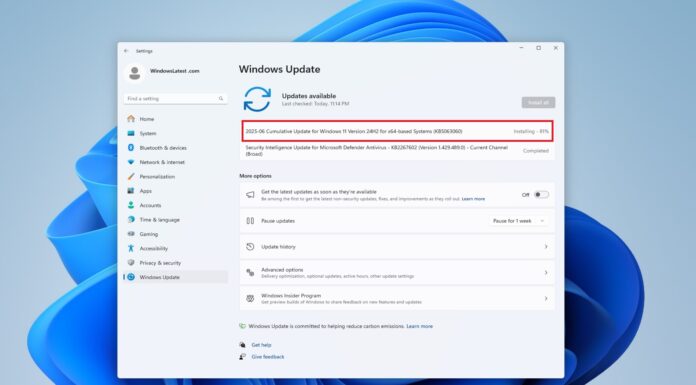Select the Windows Update sidebar icon
Screen dimensions: 696x385
(130, 277)
